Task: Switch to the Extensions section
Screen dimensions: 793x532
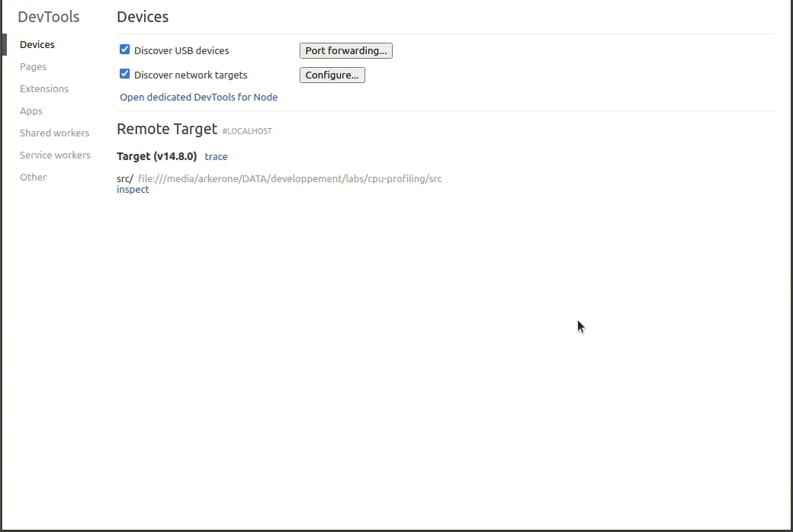Action: tap(44, 89)
